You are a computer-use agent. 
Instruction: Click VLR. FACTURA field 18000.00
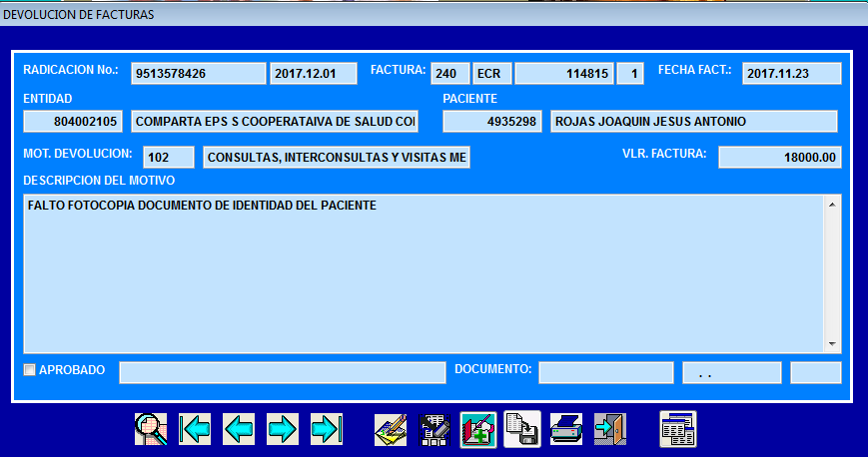click(780, 157)
